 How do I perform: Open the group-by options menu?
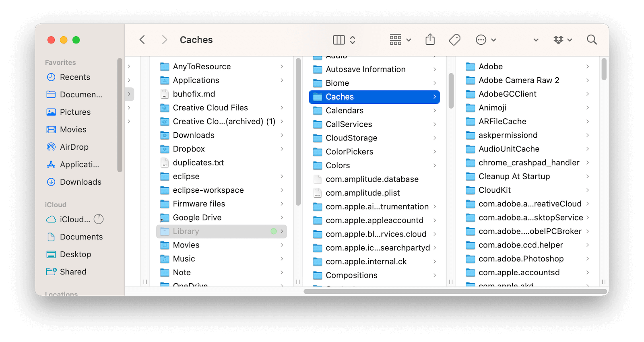coord(400,40)
